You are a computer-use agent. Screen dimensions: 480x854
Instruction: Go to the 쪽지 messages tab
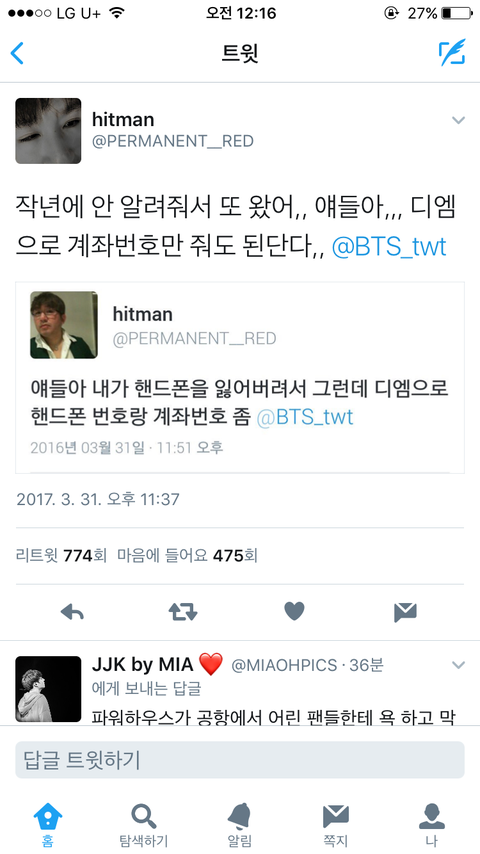336,825
